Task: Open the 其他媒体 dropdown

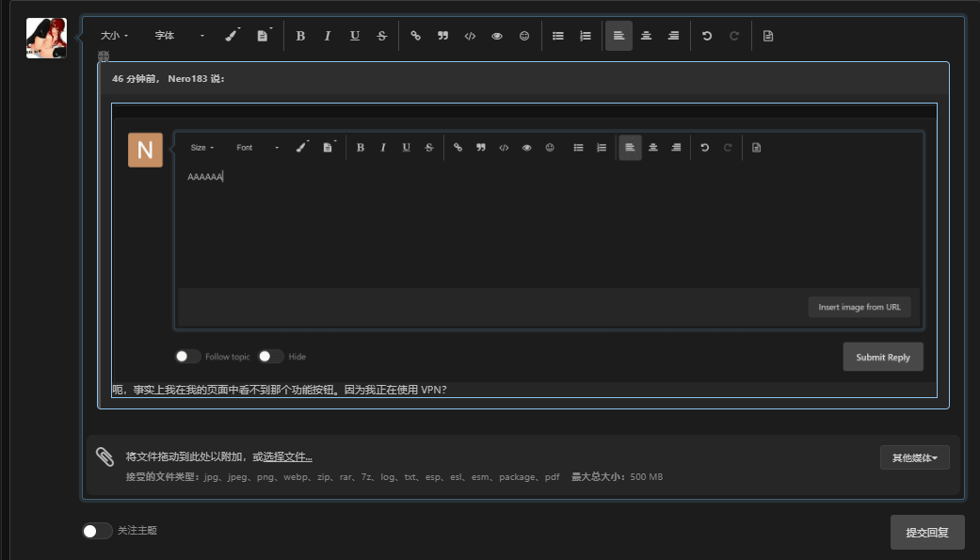Action: (x=914, y=457)
